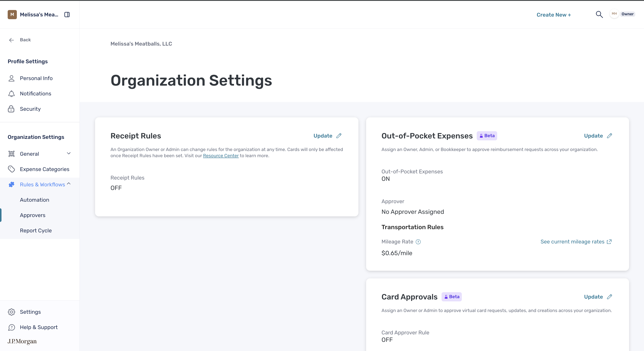This screenshot has width=644, height=351.
Task: Select Automation under Rules & Workflows
Action: (35, 200)
